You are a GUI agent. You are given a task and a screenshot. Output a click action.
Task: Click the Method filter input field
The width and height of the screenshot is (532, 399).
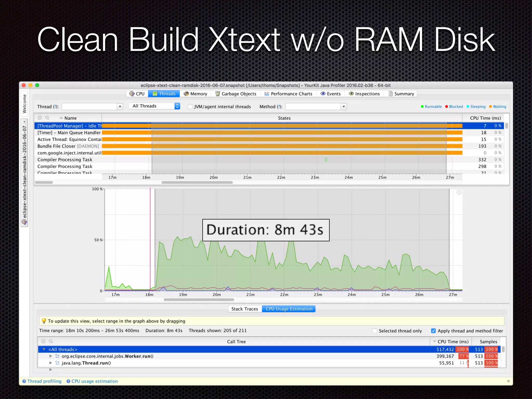coord(313,107)
